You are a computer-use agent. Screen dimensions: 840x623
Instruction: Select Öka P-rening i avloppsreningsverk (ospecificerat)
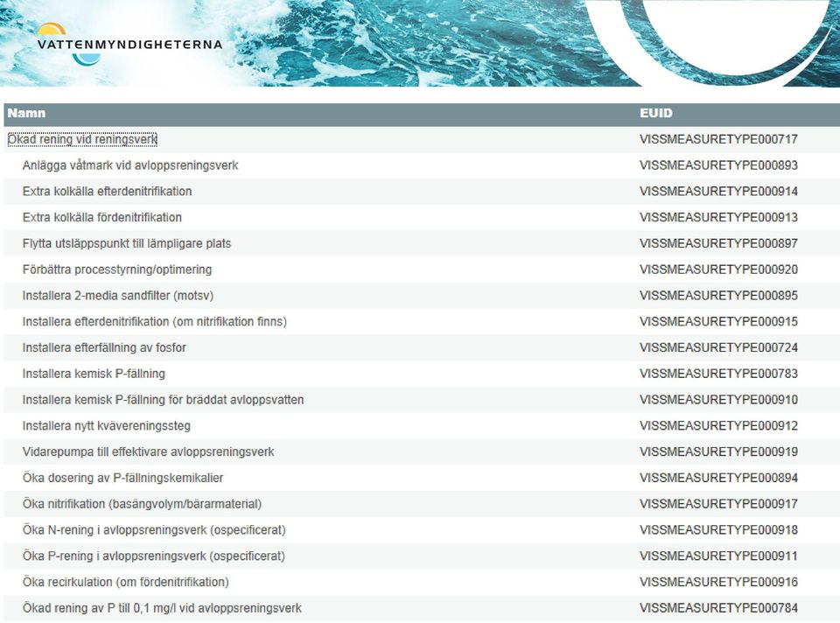click(153, 556)
